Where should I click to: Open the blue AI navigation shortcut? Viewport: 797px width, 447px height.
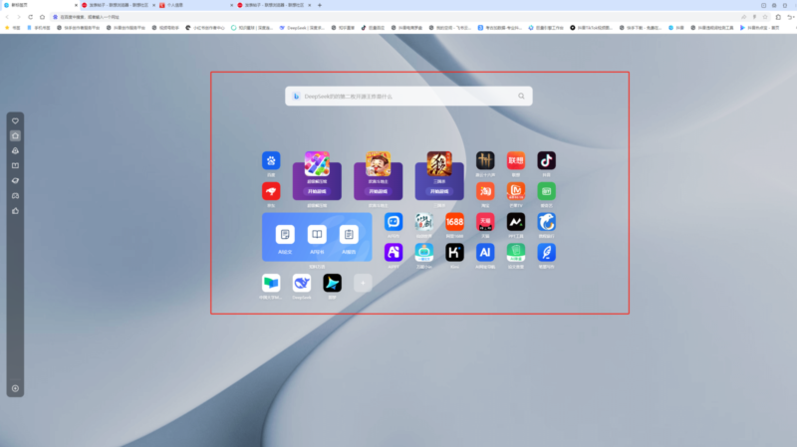pos(485,252)
